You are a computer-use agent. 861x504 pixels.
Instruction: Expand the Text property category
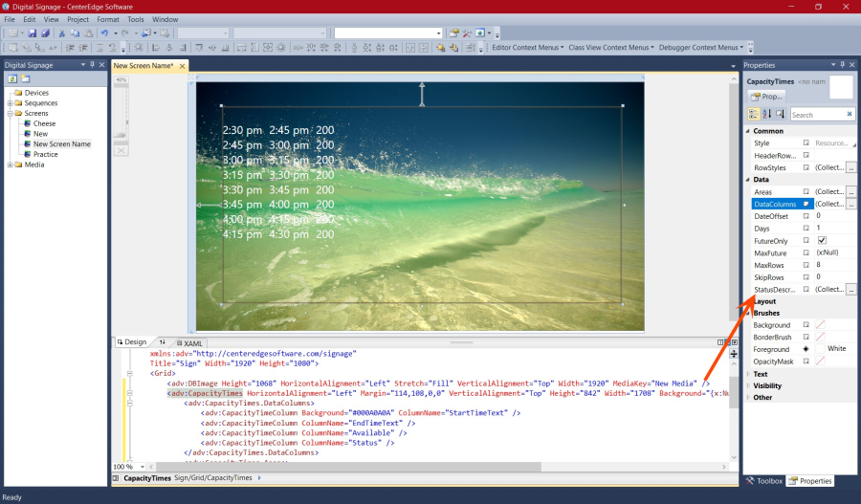(748, 374)
